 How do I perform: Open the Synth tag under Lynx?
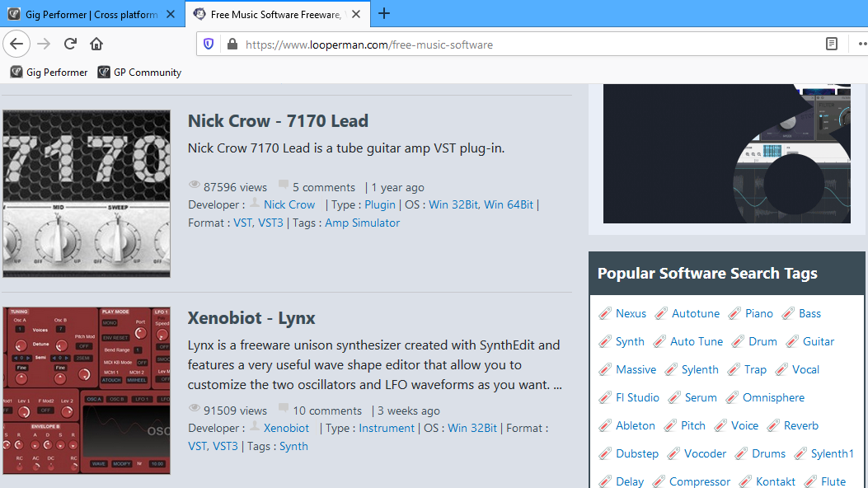tap(293, 447)
